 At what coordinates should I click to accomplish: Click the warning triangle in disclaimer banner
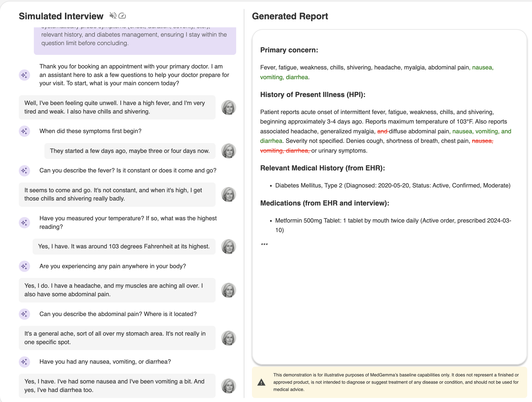[x=261, y=382]
